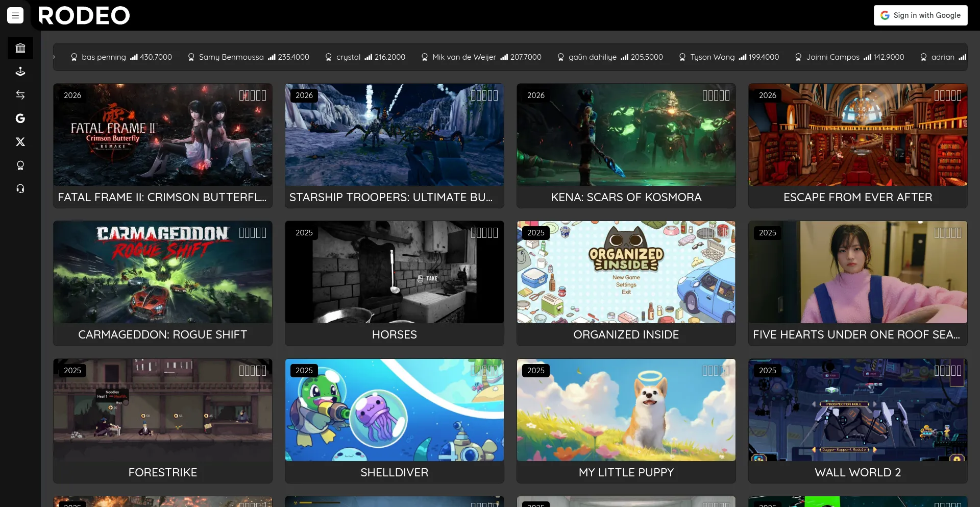Open the KENA: SCARS OF KOSMORA title
Screen dimensions: 980x507
[626, 197]
